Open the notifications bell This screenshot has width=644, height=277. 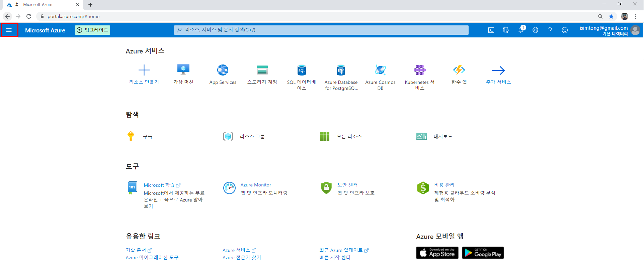[521, 30]
